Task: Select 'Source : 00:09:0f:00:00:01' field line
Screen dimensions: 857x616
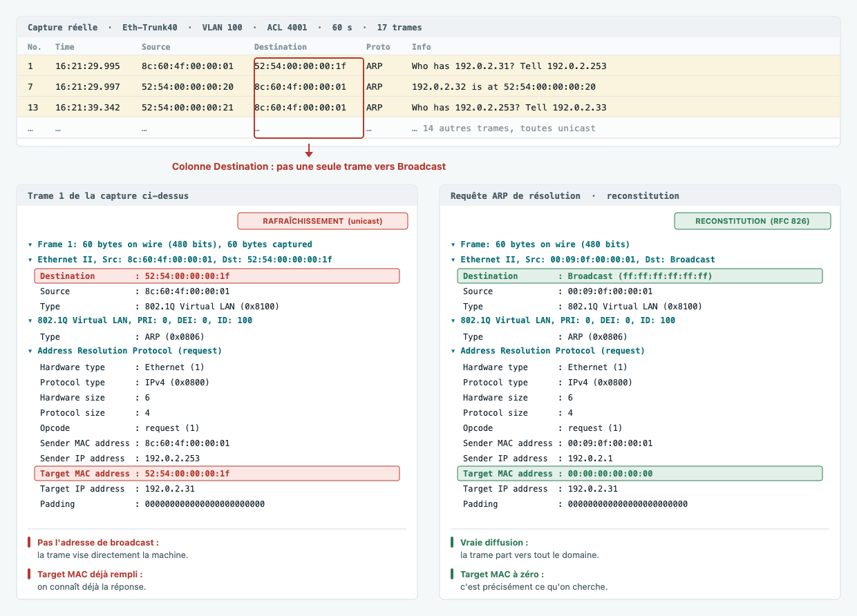Action: click(558, 291)
